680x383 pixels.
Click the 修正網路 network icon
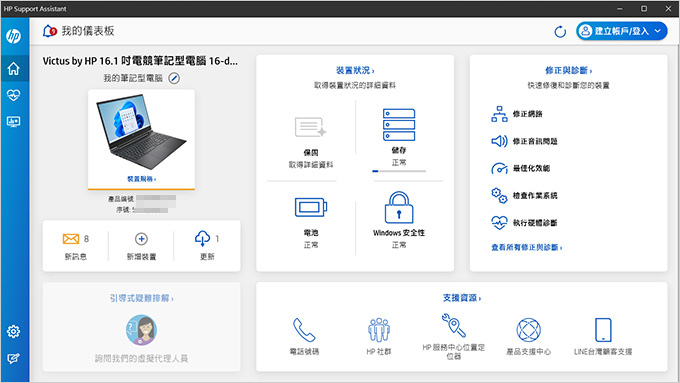[x=499, y=114]
